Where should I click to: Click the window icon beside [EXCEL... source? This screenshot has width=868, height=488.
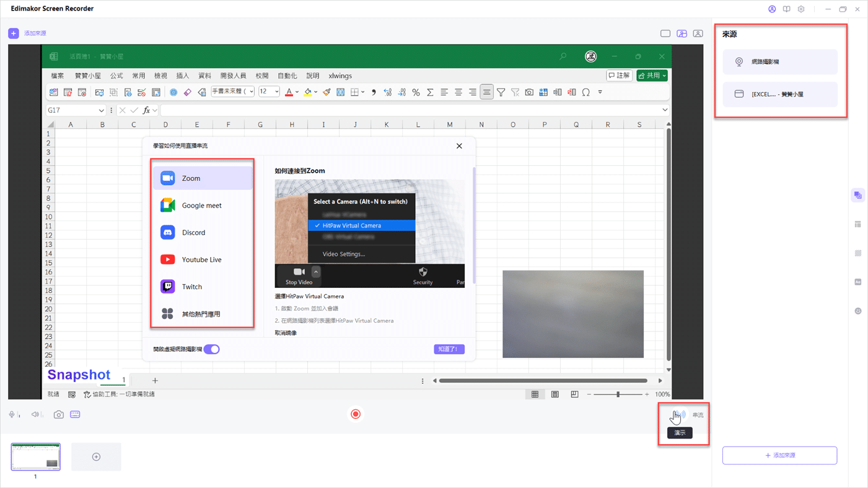[739, 94]
